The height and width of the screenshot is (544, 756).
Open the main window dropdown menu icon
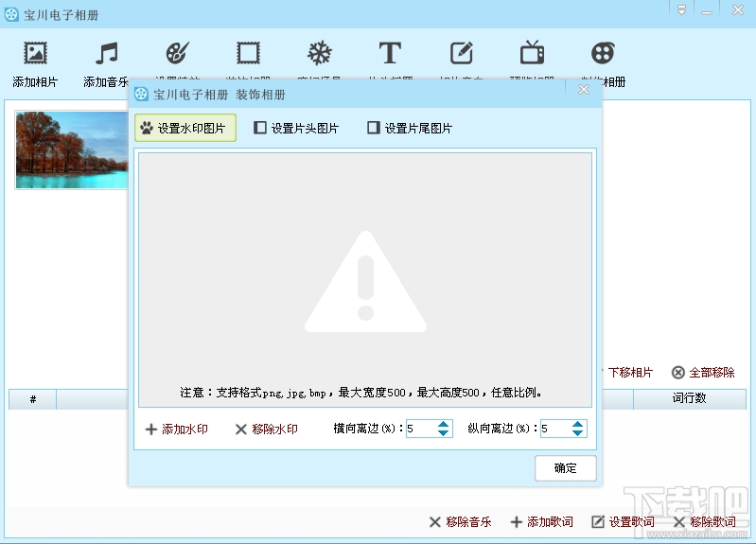(681, 10)
